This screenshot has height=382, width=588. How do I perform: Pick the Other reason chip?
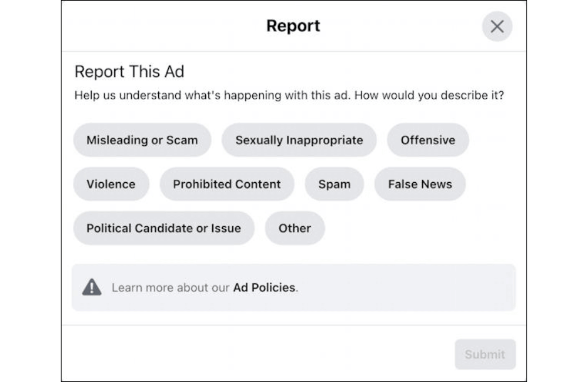click(x=295, y=228)
